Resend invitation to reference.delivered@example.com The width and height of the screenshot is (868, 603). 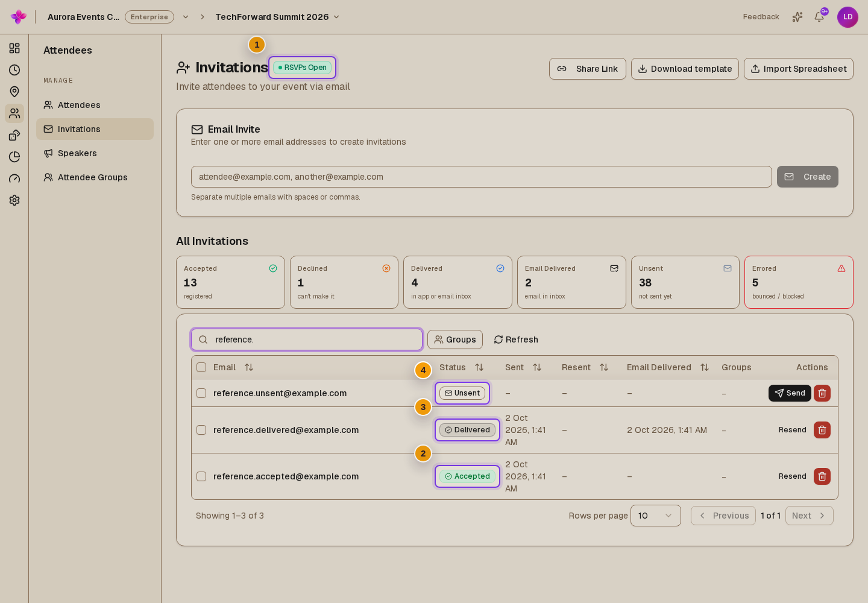(x=792, y=430)
